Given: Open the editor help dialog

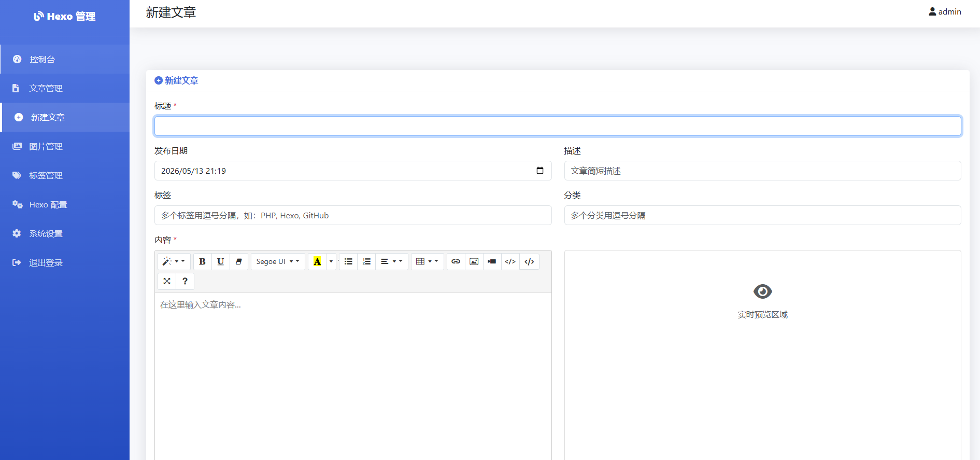Looking at the screenshot, I should pos(185,281).
